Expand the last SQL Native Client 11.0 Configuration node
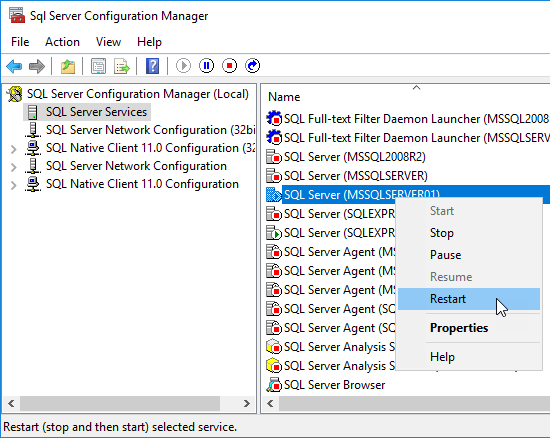 13,185
